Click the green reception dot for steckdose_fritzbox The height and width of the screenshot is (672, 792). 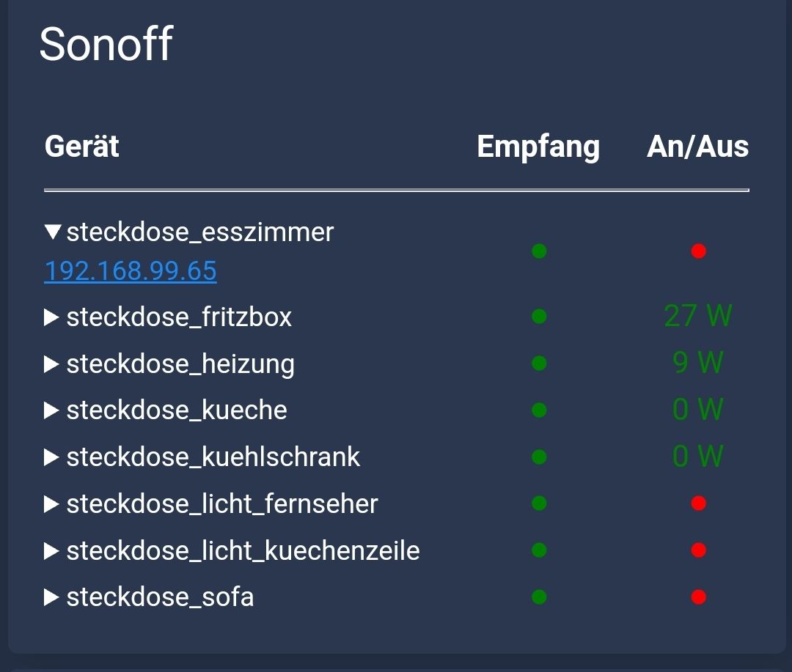coord(539,317)
